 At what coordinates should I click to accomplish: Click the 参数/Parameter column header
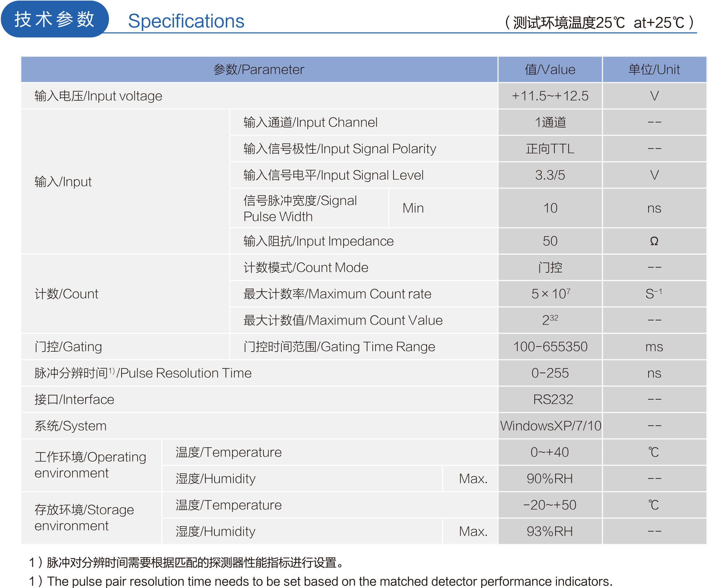pyautogui.click(x=259, y=70)
